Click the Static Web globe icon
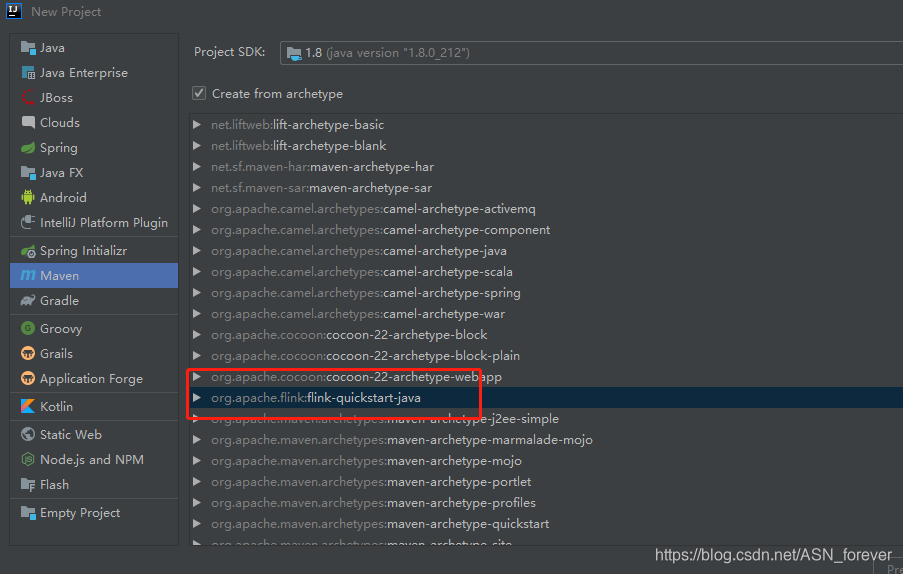Screen dimensions: 903x574 coord(28,434)
